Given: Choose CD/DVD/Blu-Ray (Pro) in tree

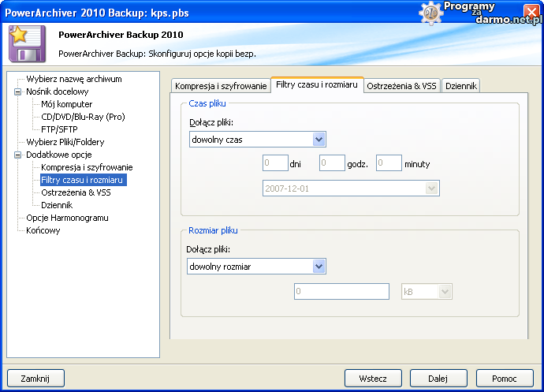Looking at the screenshot, I should (x=83, y=117).
